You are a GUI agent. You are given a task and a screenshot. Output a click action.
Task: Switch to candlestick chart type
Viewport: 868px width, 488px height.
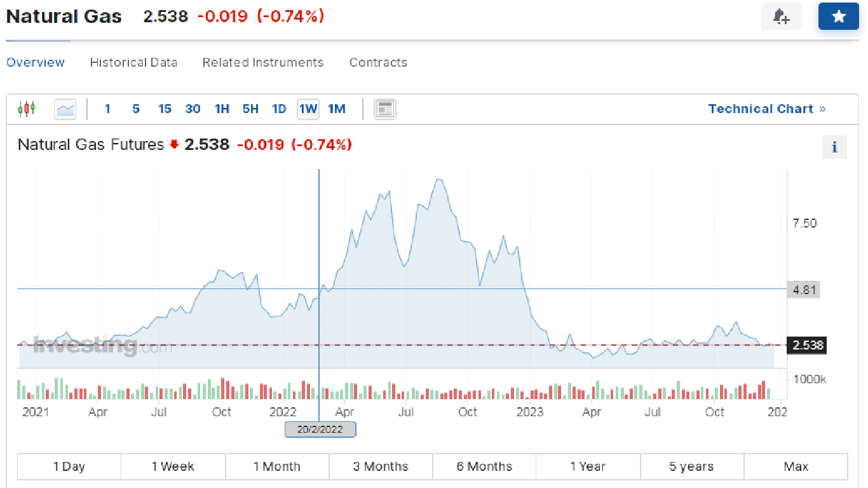(27, 109)
